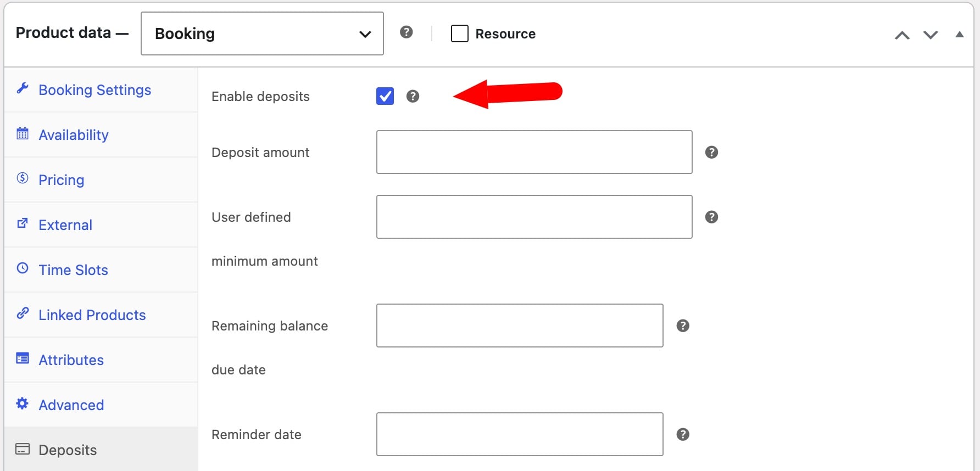
Task: Select the Time Slots tab
Action: click(x=101, y=270)
